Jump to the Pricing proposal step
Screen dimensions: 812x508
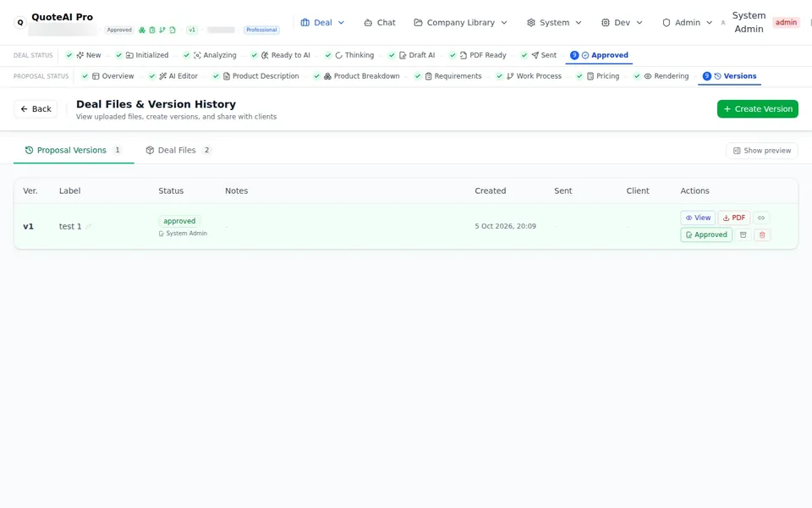[x=598, y=76]
